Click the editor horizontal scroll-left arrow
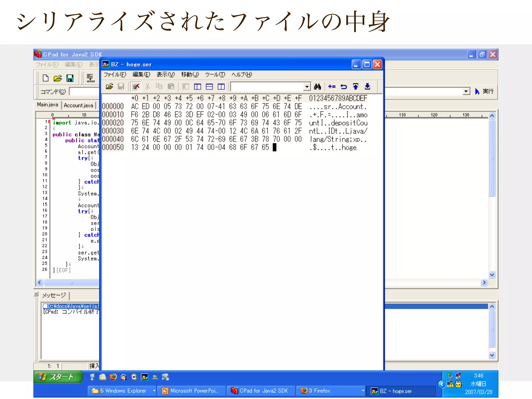This screenshot has height=399, width=532. click(x=39, y=282)
